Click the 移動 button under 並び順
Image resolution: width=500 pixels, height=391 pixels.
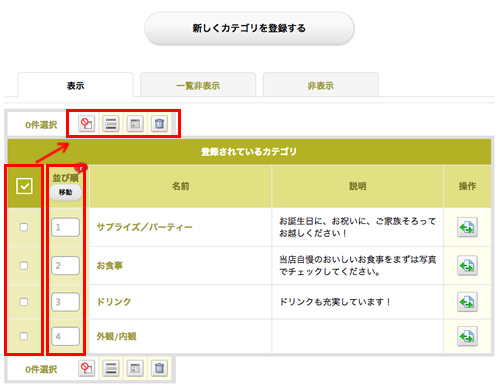coord(65,192)
